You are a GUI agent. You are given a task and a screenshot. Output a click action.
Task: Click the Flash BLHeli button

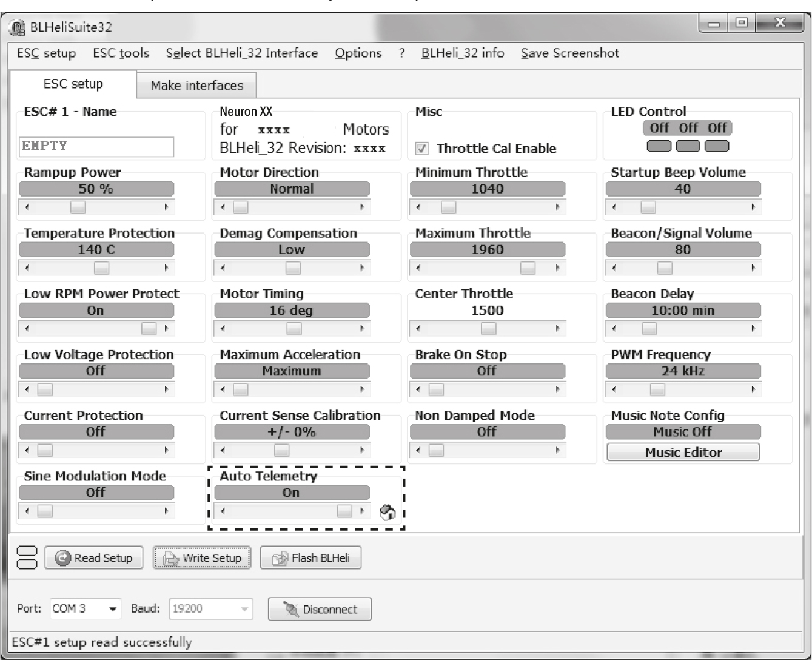pos(310,557)
